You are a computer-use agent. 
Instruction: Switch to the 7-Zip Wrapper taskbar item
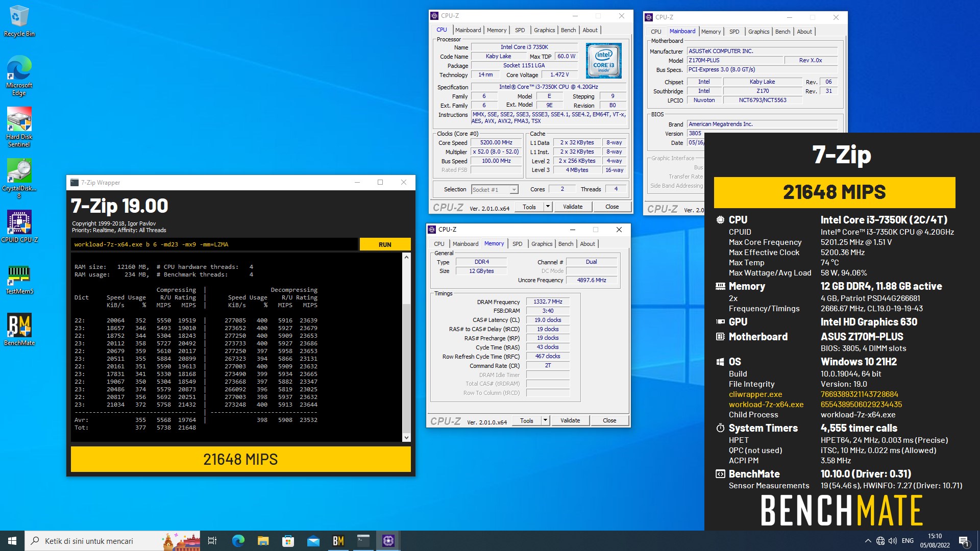(363, 541)
